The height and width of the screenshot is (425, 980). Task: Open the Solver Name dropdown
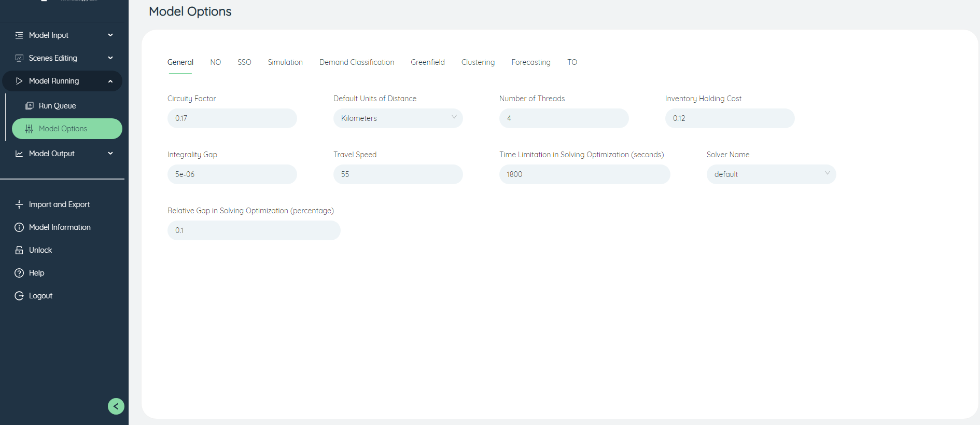point(771,174)
